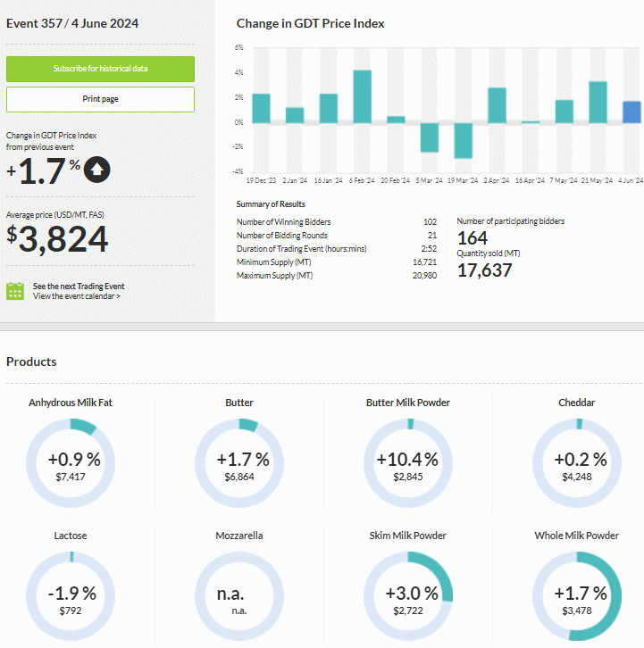Click the $792 Lactose price
This screenshot has width=644, height=648.
[x=71, y=611]
